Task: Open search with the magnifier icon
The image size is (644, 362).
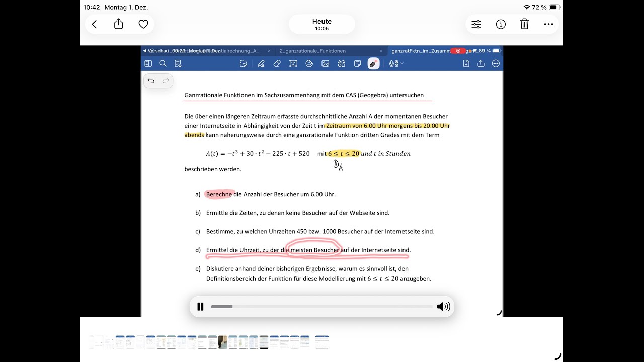Action: pyautogui.click(x=163, y=63)
